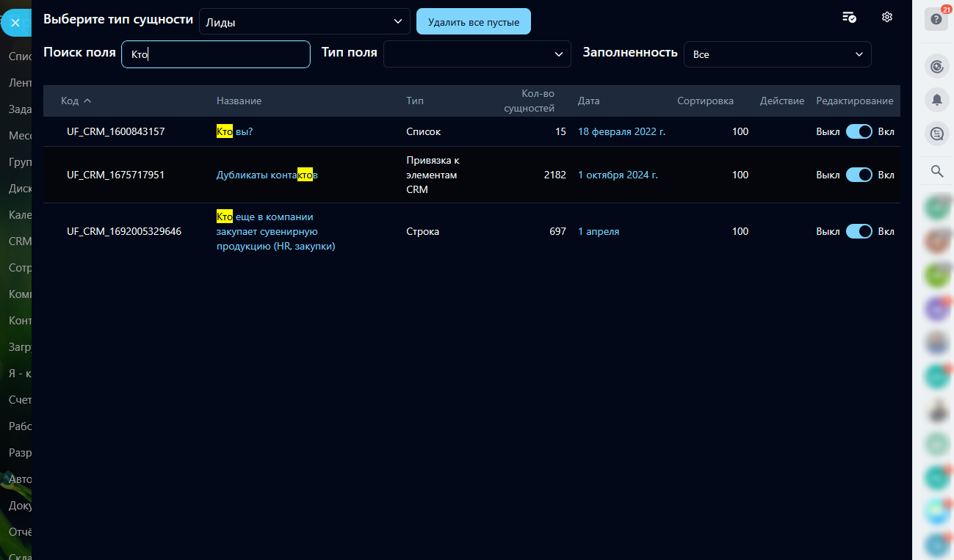
Task: Click the chat bubble icon below the bell
Action: coord(936,134)
